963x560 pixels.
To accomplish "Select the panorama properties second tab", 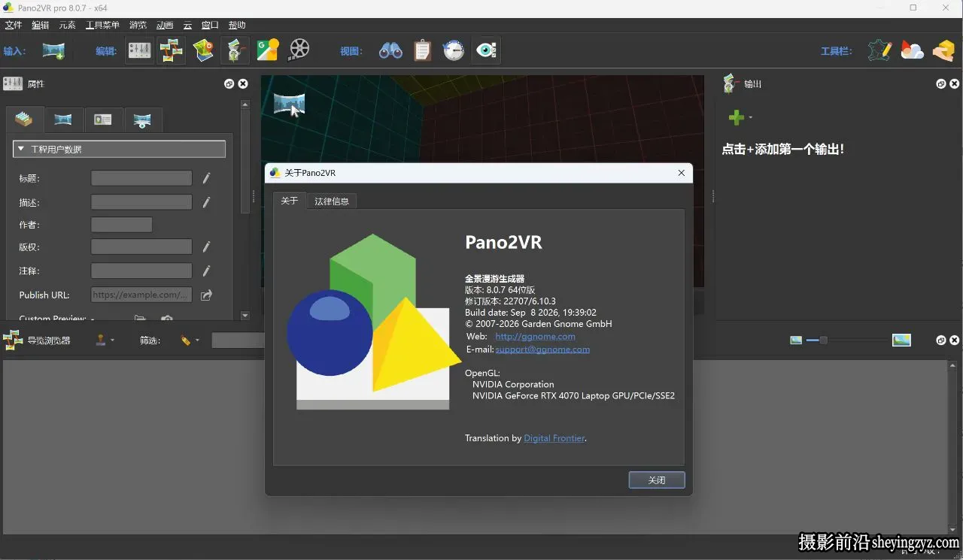I will [63, 120].
